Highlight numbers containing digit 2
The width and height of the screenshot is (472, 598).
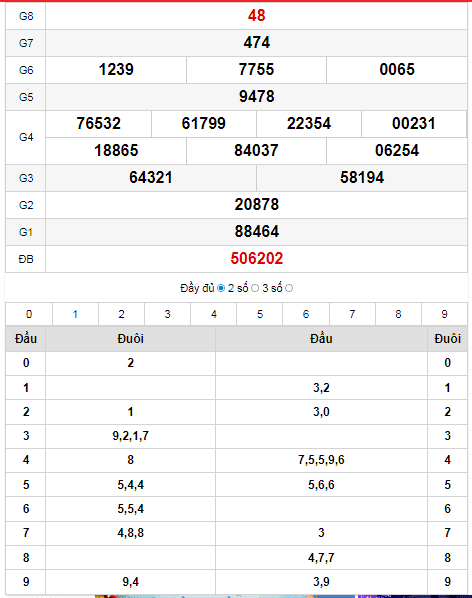pyautogui.click(x=121, y=314)
